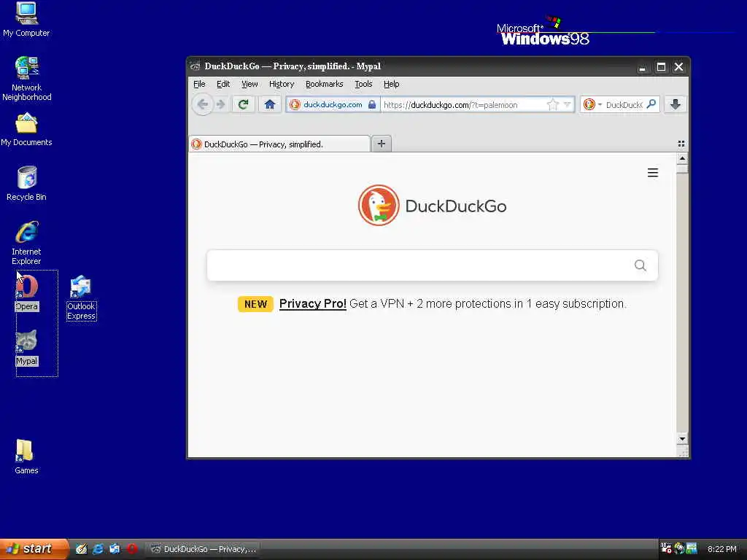The height and width of the screenshot is (560, 747).
Task: Launch Internet Explorer from quick launch
Action: [x=98, y=549]
